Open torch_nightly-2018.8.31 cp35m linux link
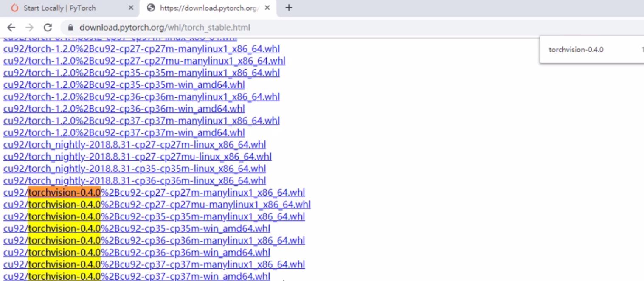Image resolution: width=644 pixels, height=281 pixels. [x=135, y=169]
